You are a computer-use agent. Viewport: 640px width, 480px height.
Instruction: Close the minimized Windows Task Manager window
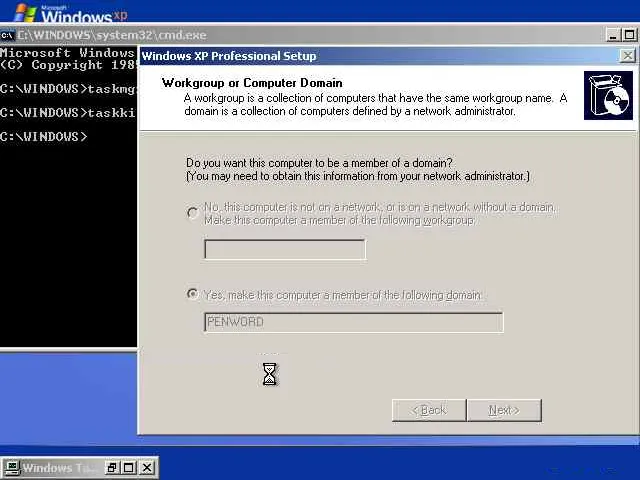point(147,468)
